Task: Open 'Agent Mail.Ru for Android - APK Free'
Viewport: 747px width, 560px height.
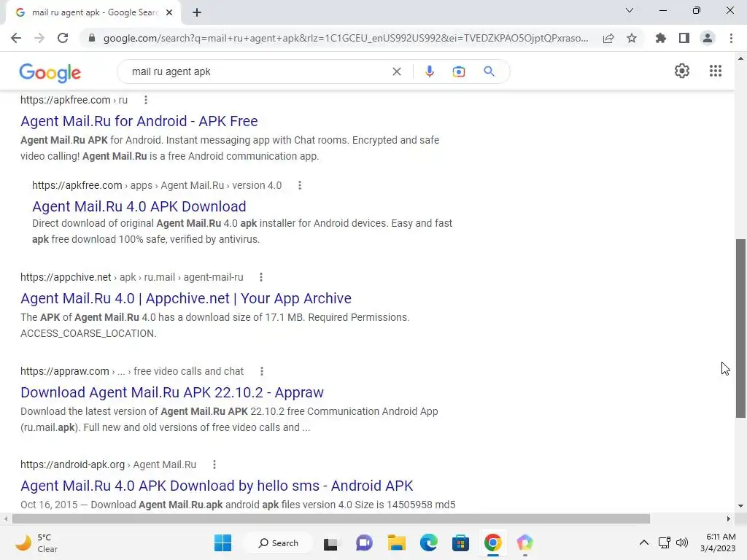Action: click(139, 121)
